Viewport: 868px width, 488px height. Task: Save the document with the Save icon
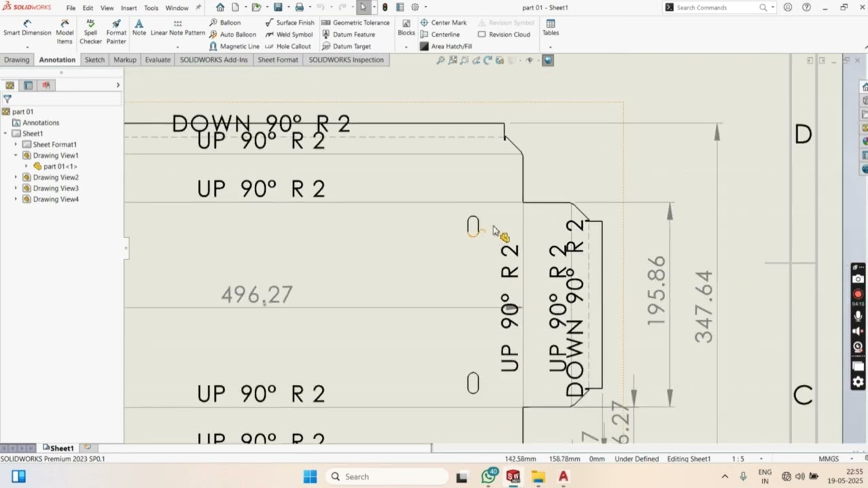point(278,7)
